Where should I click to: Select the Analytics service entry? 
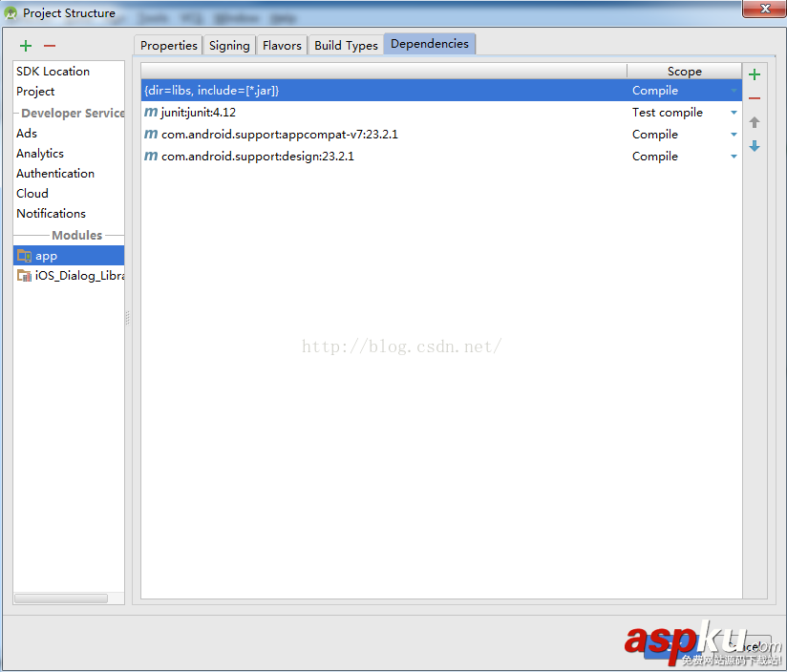point(39,153)
